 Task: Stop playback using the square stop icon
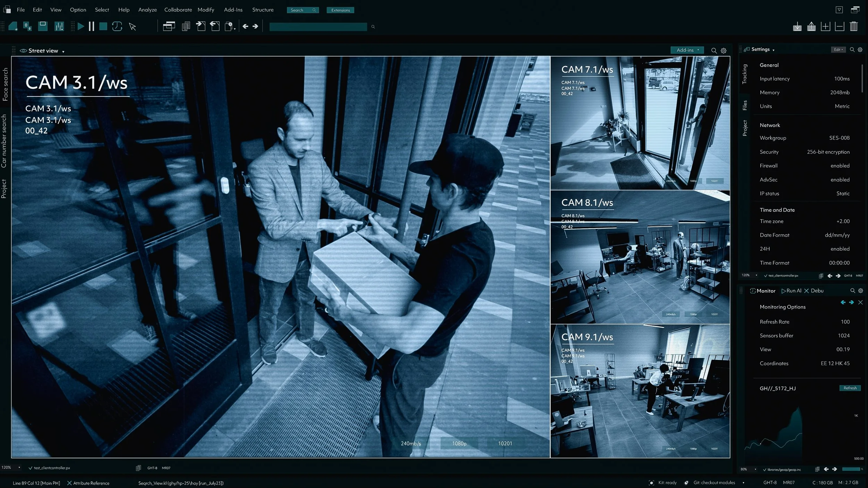pyautogui.click(x=103, y=26)
